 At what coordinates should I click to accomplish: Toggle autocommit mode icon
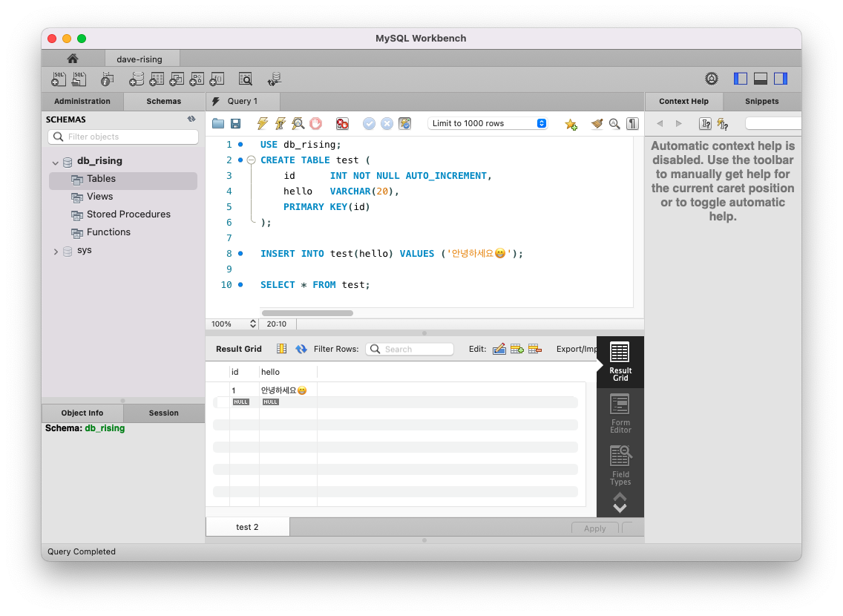click(x=405, y=124)
